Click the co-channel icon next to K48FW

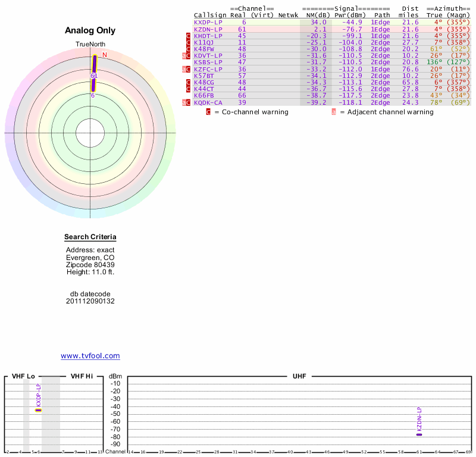point(189,49)
